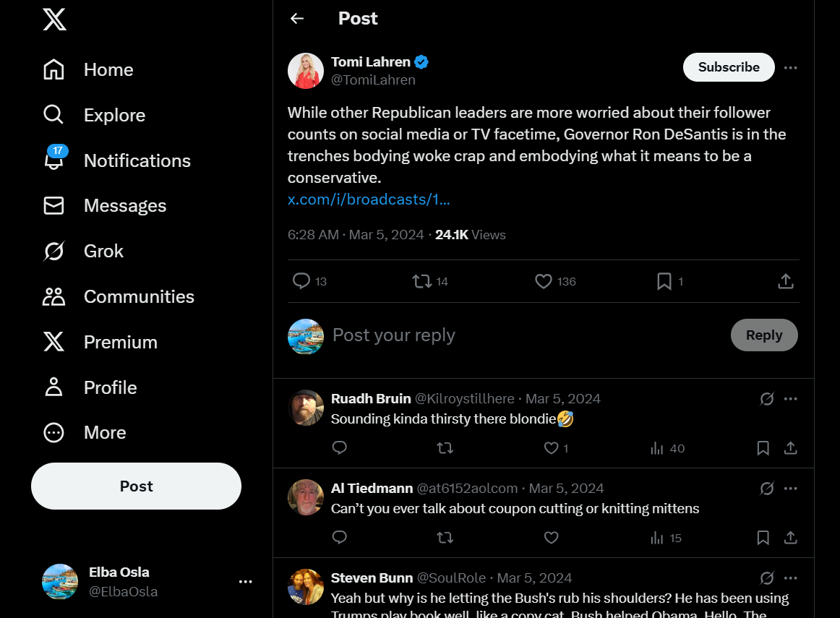
Task: Like Al Tiedmann's reply
Action: point(552,538)
